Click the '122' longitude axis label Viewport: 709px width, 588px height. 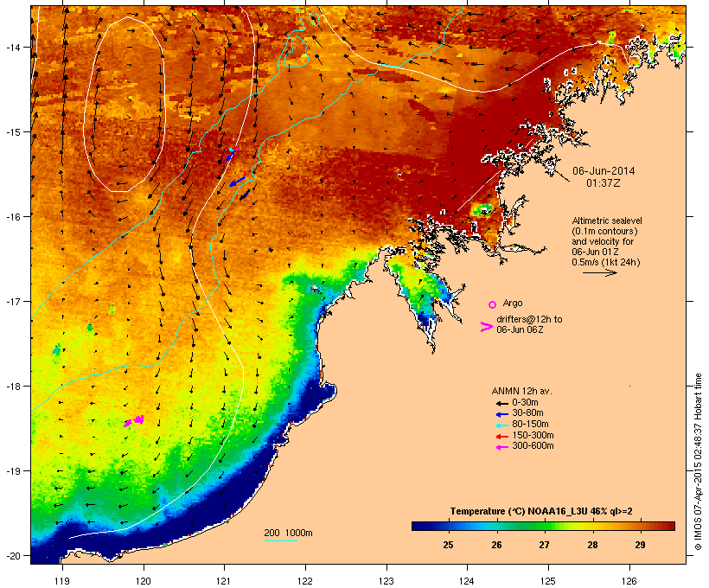click(x=305, y=581)
